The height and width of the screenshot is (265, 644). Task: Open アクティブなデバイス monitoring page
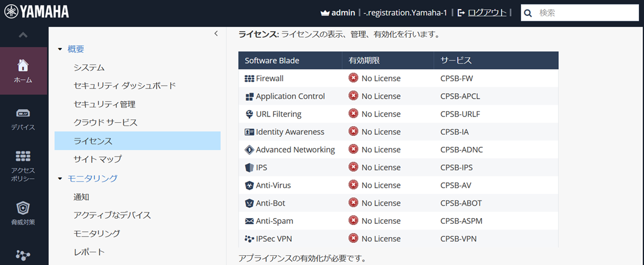point(112,215)
